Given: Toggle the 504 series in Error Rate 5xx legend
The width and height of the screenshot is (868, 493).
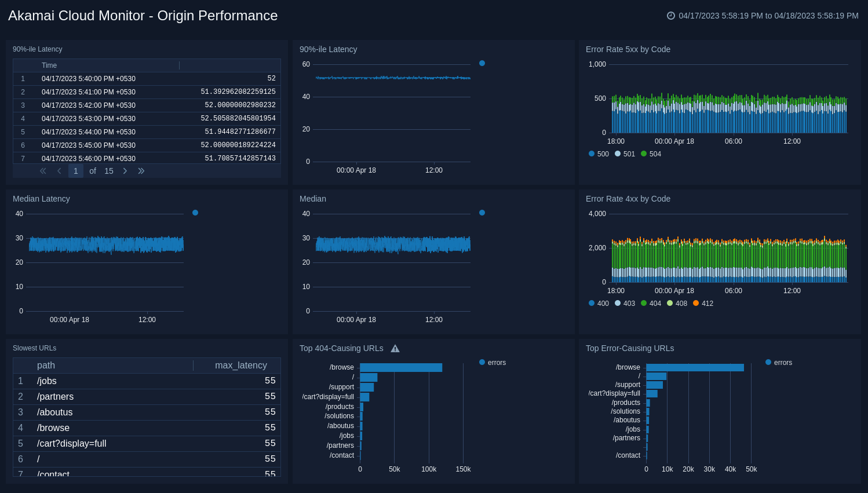Looking at the screenshot, I should tap(651, 154).
